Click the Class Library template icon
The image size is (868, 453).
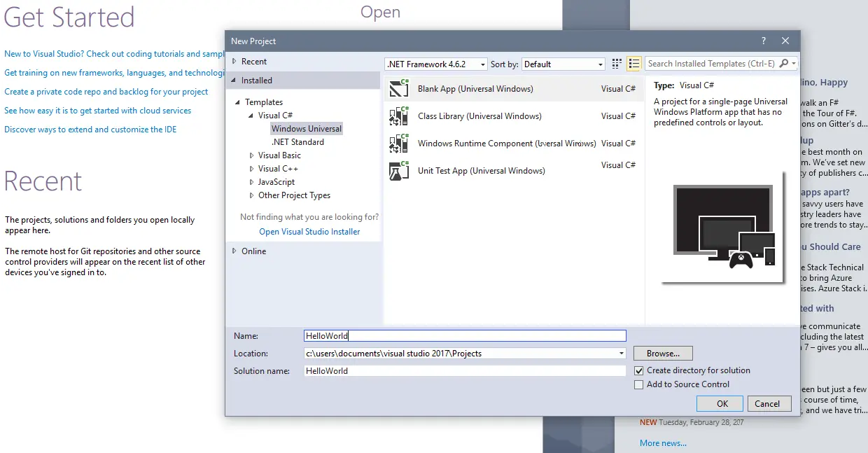[399, 116]
